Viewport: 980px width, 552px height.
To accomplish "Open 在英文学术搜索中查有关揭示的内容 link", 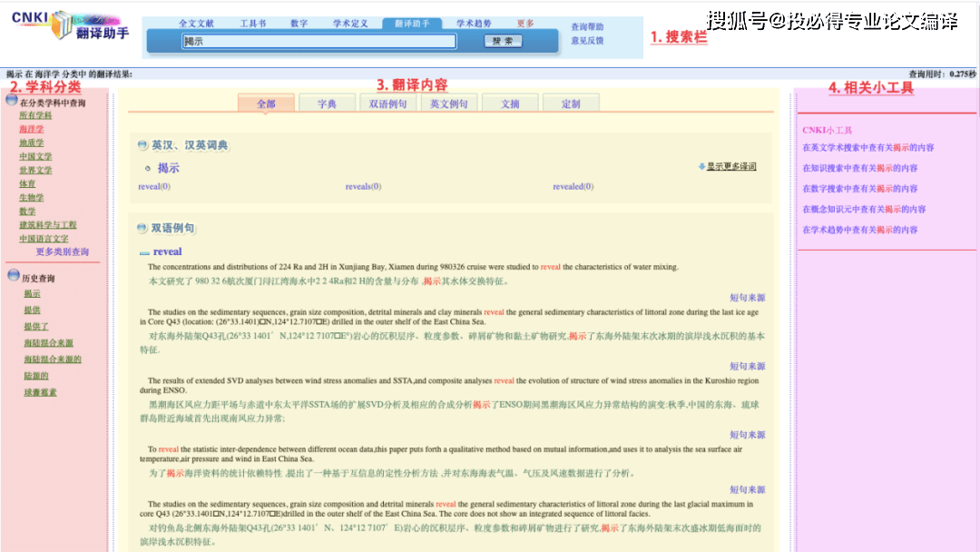I will (x=868, y=148).
